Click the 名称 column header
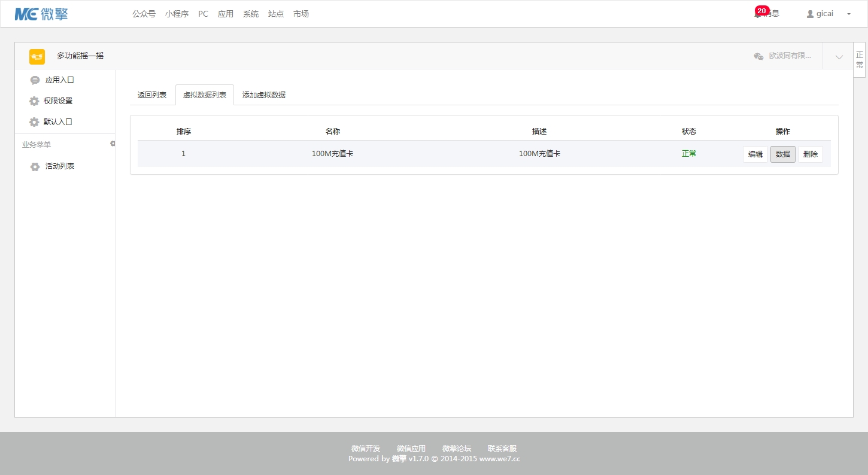The width and height of the screenshot is (868, 475). [x=333, y=132]
